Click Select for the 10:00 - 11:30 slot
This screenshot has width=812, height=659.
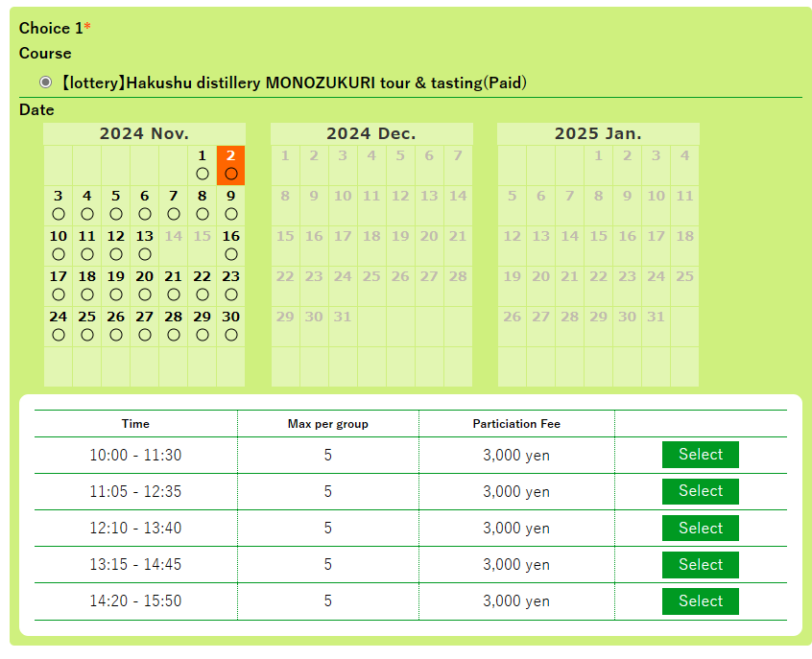pos(700,455)
